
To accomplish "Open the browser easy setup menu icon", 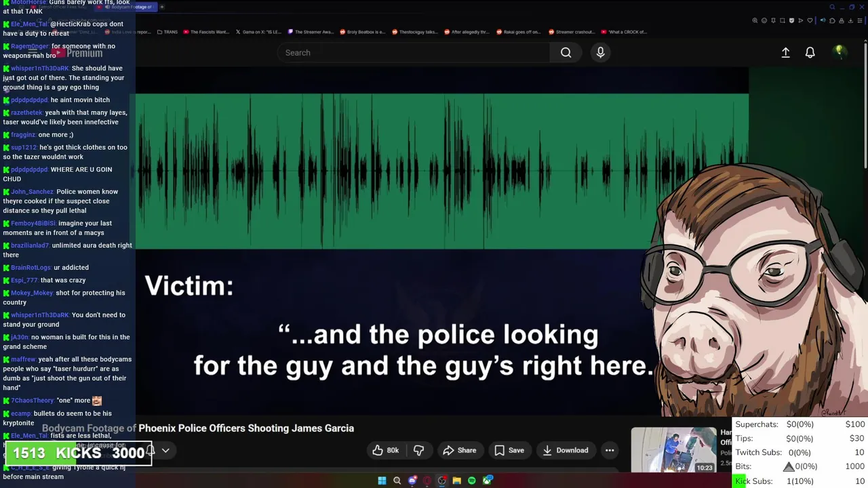I will 860,20.
